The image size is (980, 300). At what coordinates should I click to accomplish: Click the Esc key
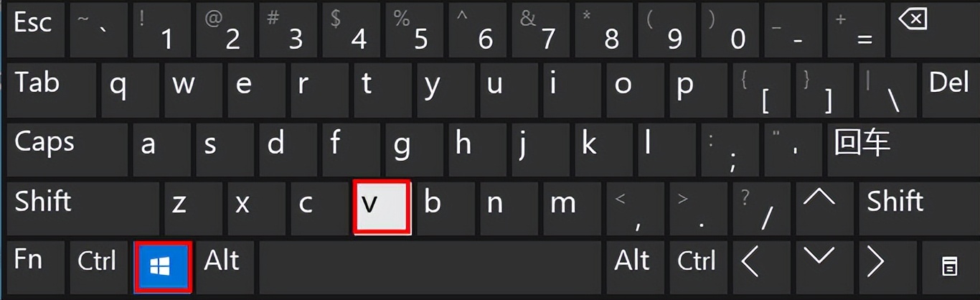(x=35, y=29)
